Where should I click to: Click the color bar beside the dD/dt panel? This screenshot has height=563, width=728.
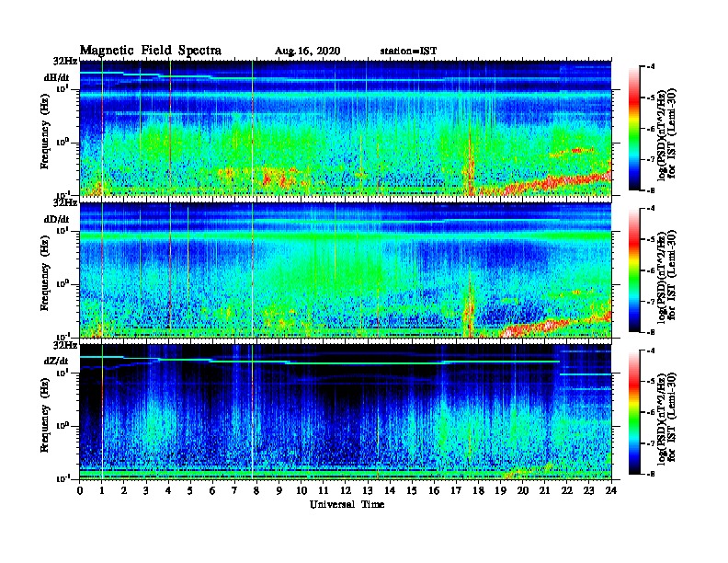(x=634, y=270)
